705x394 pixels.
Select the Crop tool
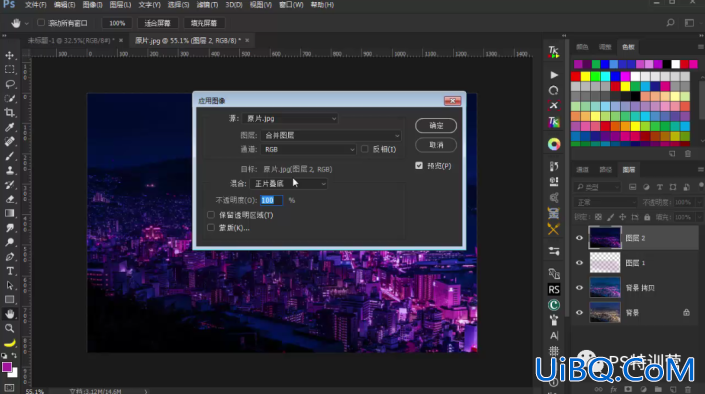point(9,113)
